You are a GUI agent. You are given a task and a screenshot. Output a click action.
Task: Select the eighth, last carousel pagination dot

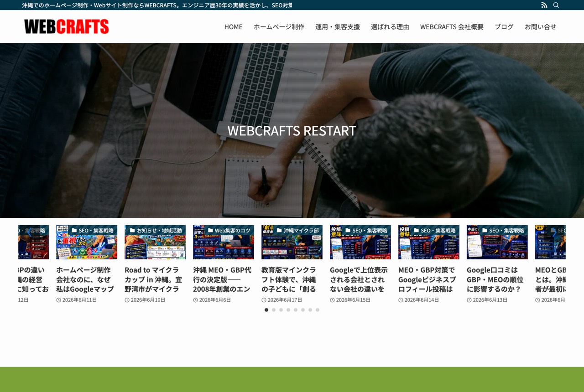[318, 310]
